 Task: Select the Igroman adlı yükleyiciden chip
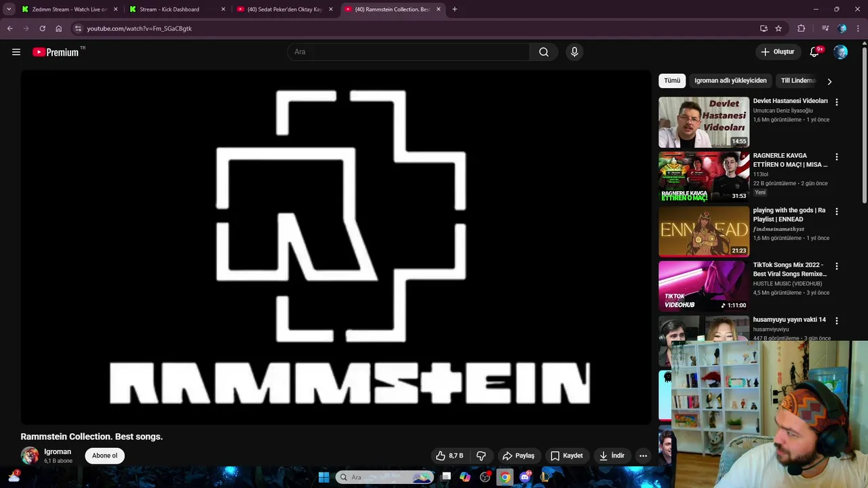(x=730, y=81)
